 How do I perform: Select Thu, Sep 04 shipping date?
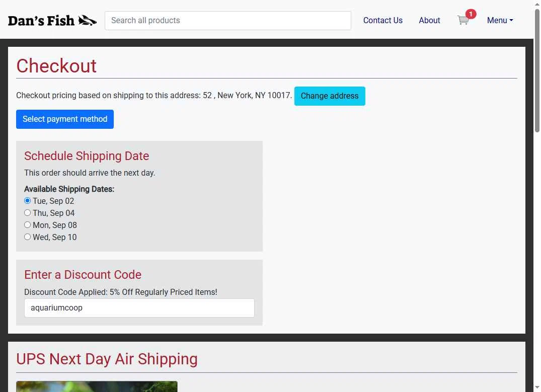click(28, 212)
